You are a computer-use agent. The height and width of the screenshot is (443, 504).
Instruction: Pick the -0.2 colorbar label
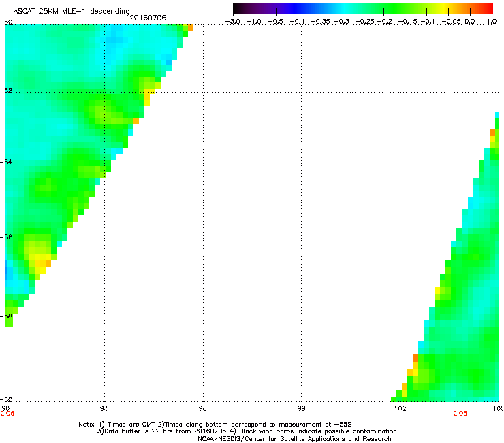point(385,22)
